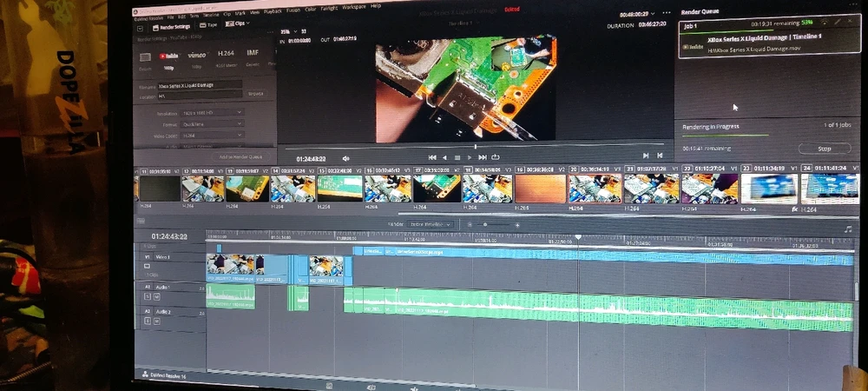Click the timeline timecode 01:24:43:22
This screenshot has width=868, height=391.
tap(169, 236)
